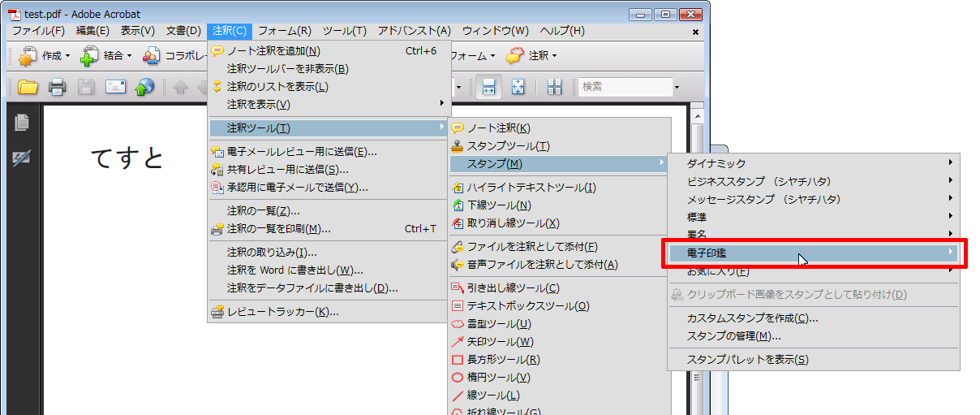
Task: Open the アドバンスト(A) menu
Action: click(x=415, y=31)
